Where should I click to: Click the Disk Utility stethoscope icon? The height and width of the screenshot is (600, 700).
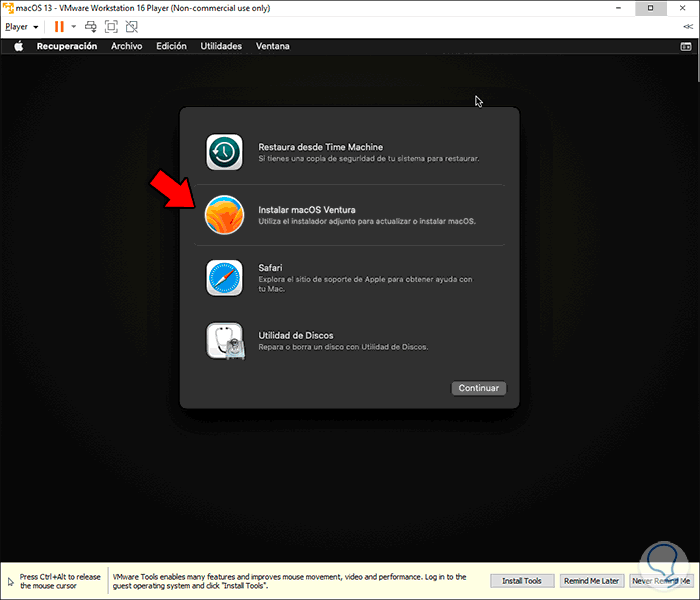click(x=225, y=341)
